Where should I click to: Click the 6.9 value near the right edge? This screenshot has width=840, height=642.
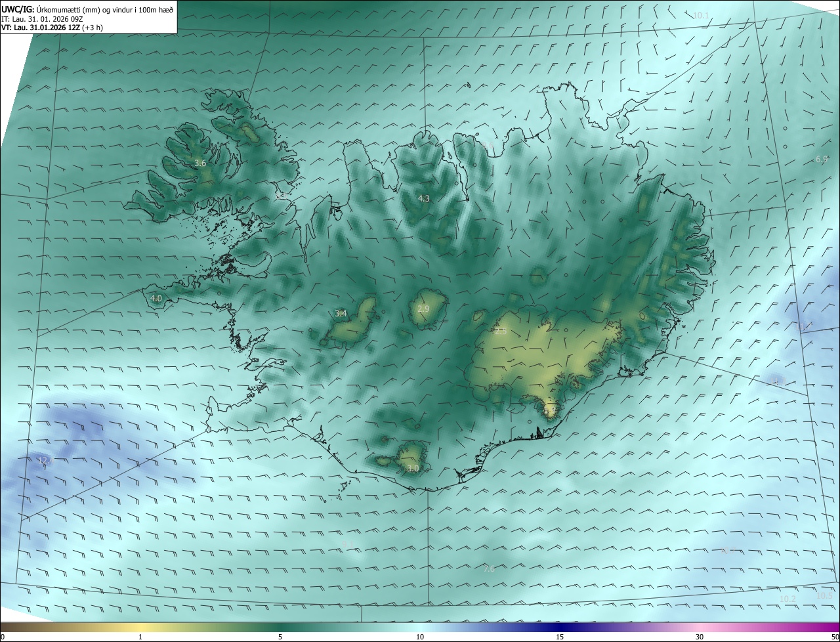pos(822,160)
